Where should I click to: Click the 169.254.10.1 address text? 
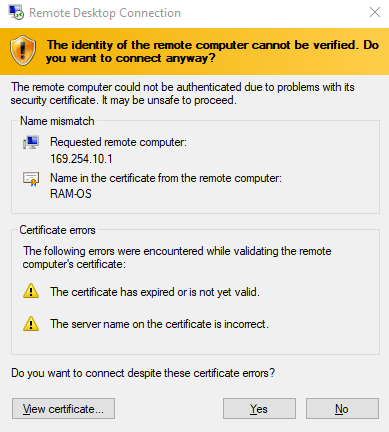tap(81, 159)
